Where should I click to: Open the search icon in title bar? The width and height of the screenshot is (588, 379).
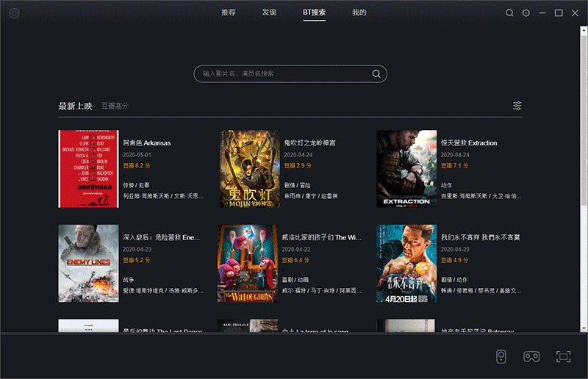[x=509, y=13]
